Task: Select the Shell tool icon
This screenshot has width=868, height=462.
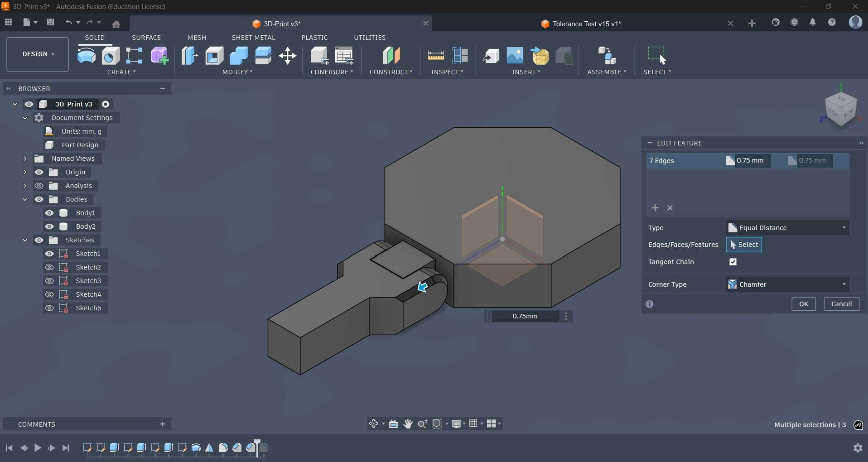Action: pos(215,56)
